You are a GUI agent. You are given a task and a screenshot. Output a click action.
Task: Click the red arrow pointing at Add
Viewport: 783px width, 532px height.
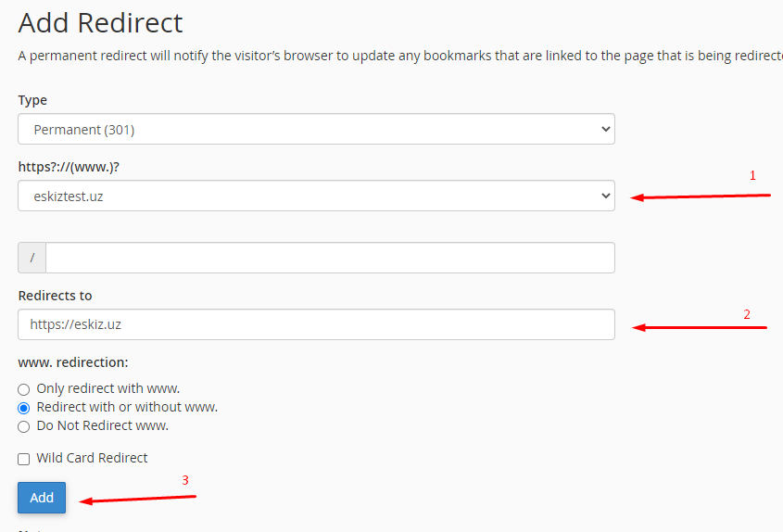[137, 500]
